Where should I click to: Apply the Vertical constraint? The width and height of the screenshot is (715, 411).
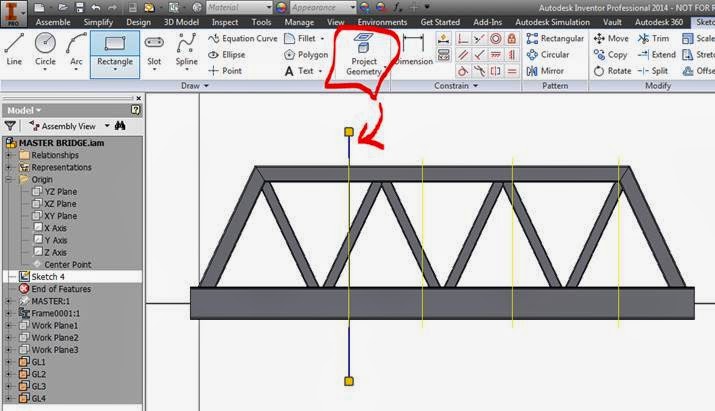pos(512,55)
